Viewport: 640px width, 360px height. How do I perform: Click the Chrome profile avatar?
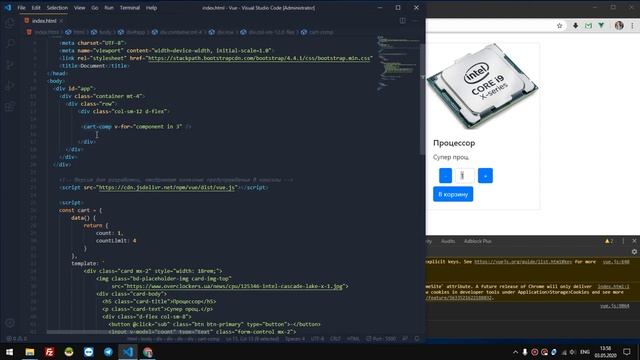click(x=619, y=25)
